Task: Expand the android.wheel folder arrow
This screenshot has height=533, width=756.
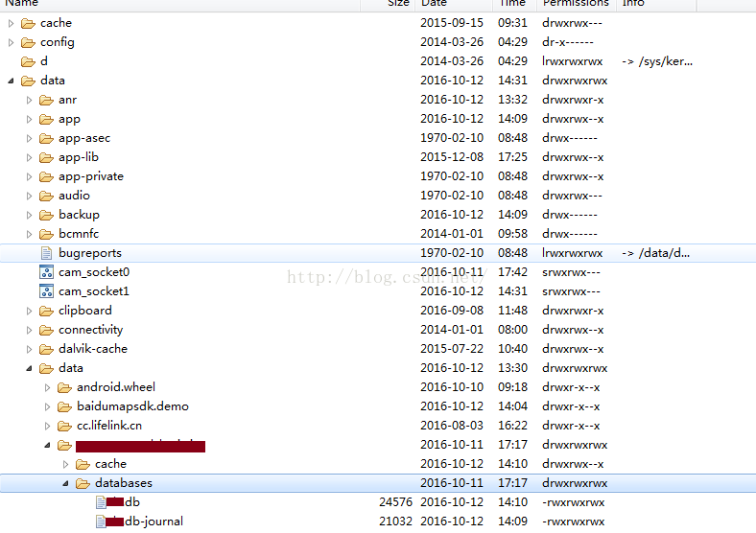Action: click(47, 387)
